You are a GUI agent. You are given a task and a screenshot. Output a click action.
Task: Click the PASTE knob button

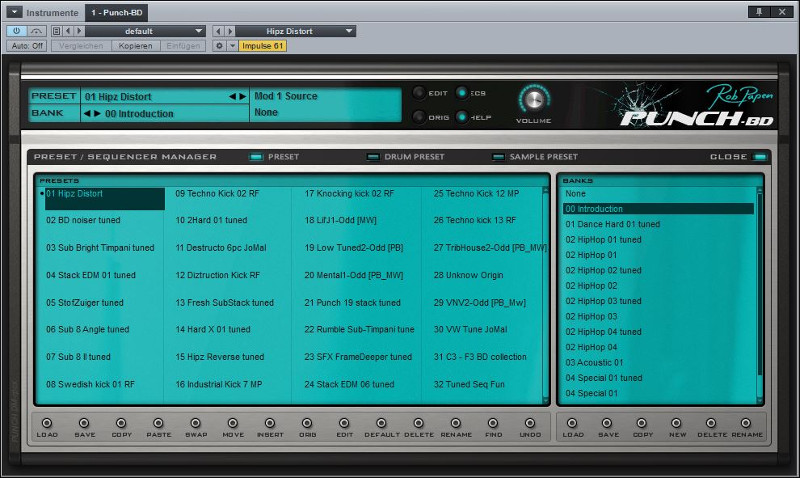tap(159, 423)
